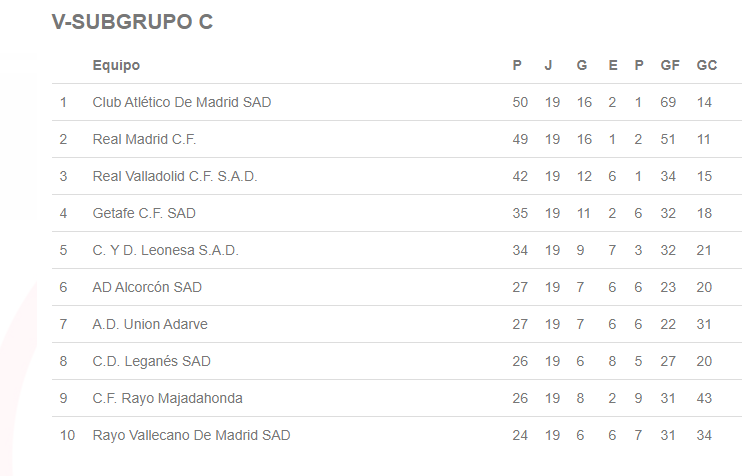The width and height of the screenshot is (743, 476).
Task: Open Rayo Vallecano De Madrid SAD entry
Action: point(191,435)
